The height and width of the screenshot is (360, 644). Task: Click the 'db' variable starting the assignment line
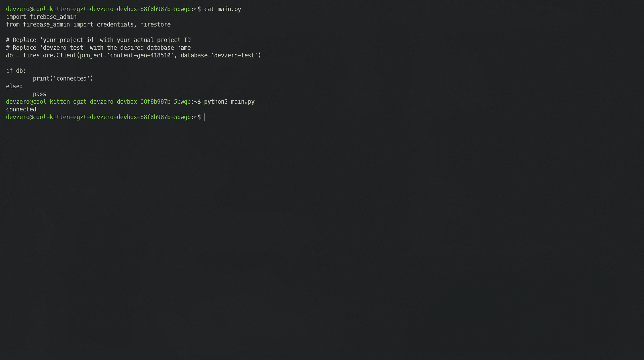(9, 55)
